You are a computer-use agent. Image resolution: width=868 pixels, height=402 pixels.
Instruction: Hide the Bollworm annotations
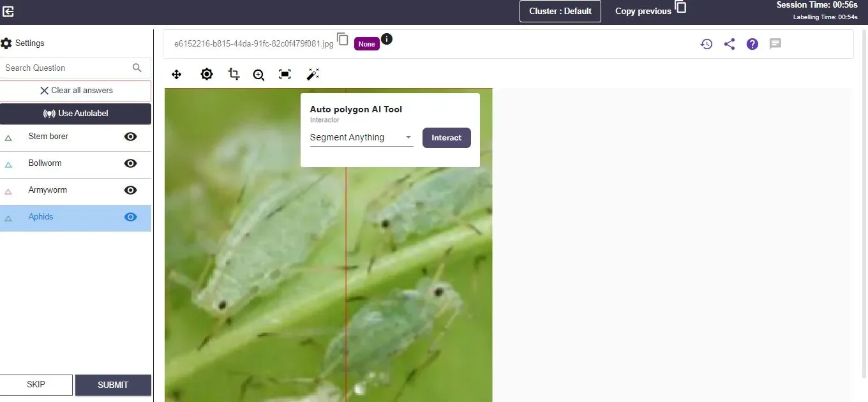click(x=131, y=163)
